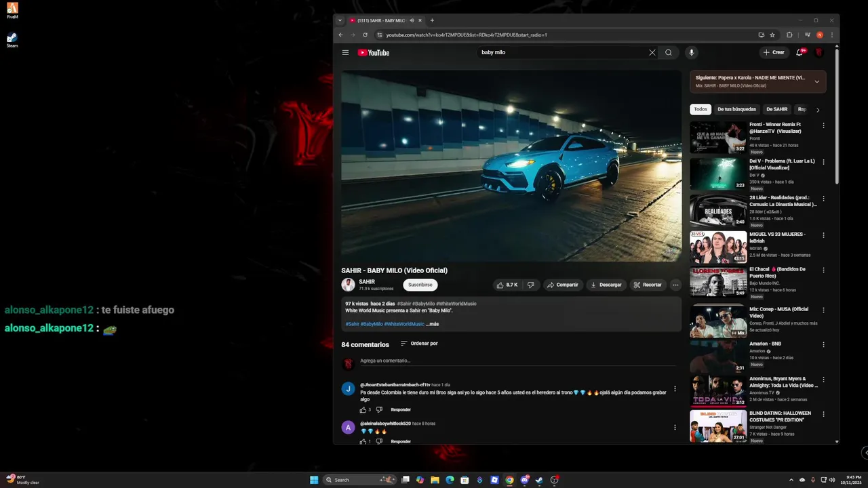Open Discord from the taskbar
868x488 pixels.
click(524, 480)
